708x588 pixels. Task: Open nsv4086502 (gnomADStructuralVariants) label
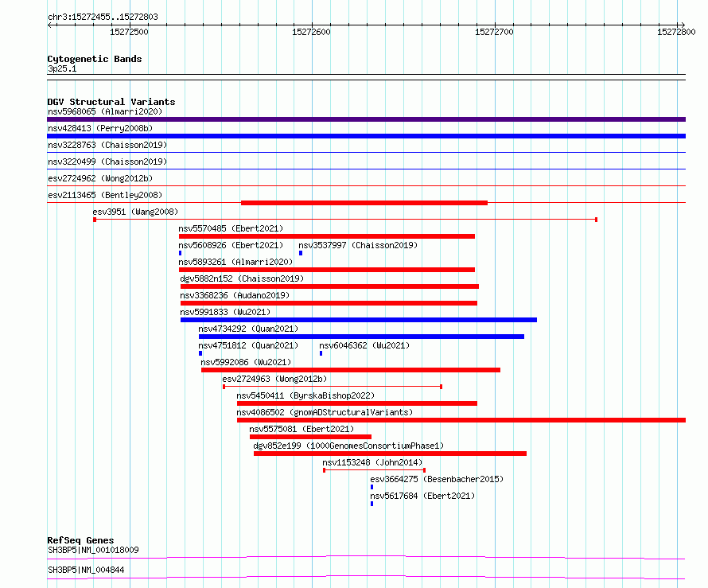point(325,412)
